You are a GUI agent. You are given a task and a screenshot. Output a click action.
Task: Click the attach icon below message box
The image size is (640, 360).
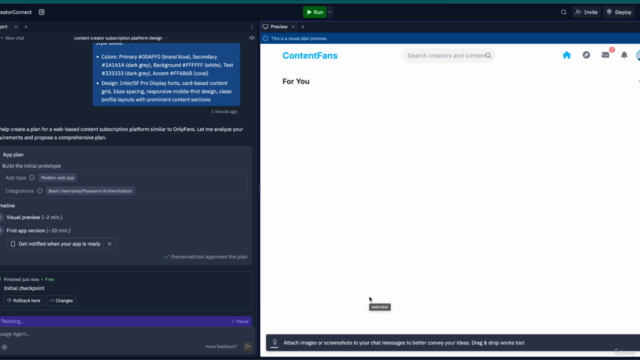(4, 347)
